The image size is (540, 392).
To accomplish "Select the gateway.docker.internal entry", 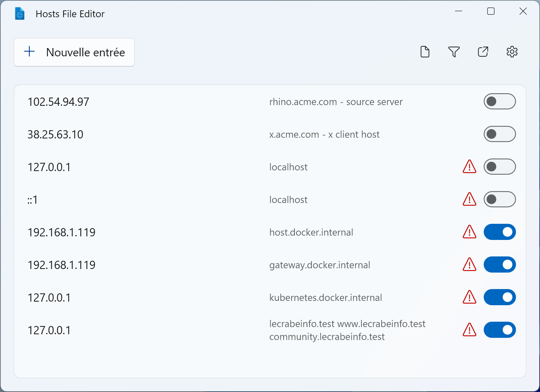I will tap(270, 265).
